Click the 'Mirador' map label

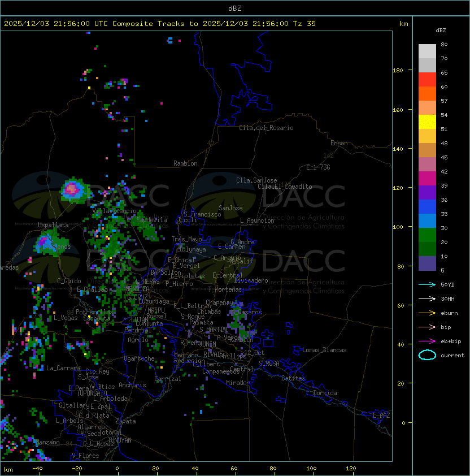tap(238, 383)
